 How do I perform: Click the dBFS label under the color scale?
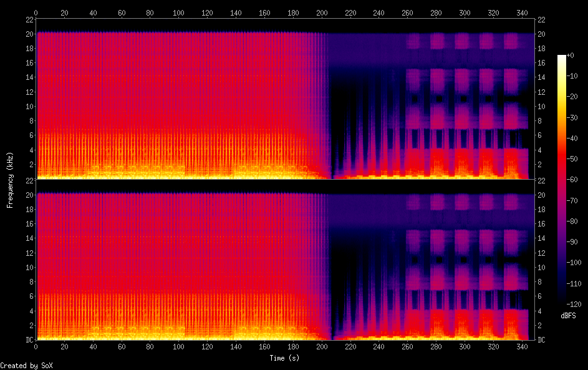tap(568, 316)
